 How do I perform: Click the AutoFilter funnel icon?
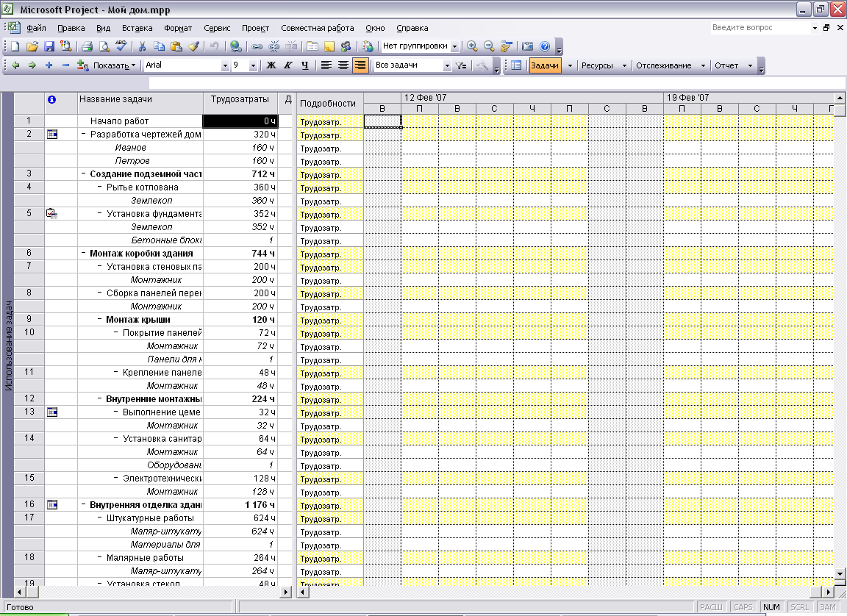point(461,65)
